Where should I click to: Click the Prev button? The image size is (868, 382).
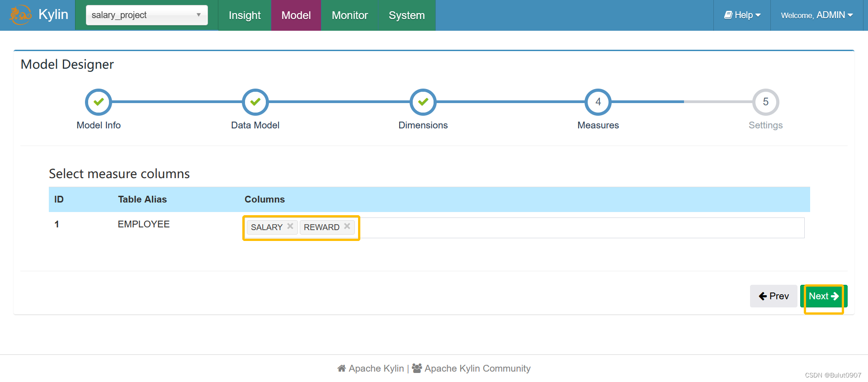coord(774,296)
